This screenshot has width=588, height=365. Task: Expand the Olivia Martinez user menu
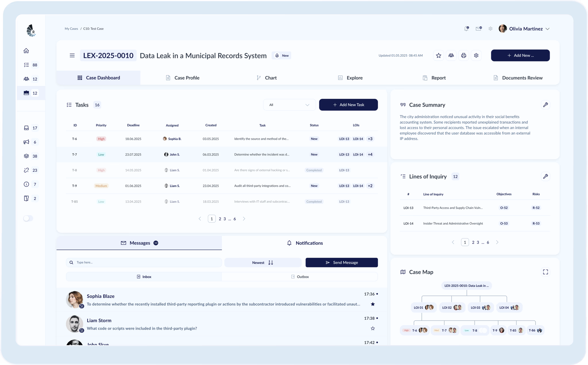(x=548, y=29)
